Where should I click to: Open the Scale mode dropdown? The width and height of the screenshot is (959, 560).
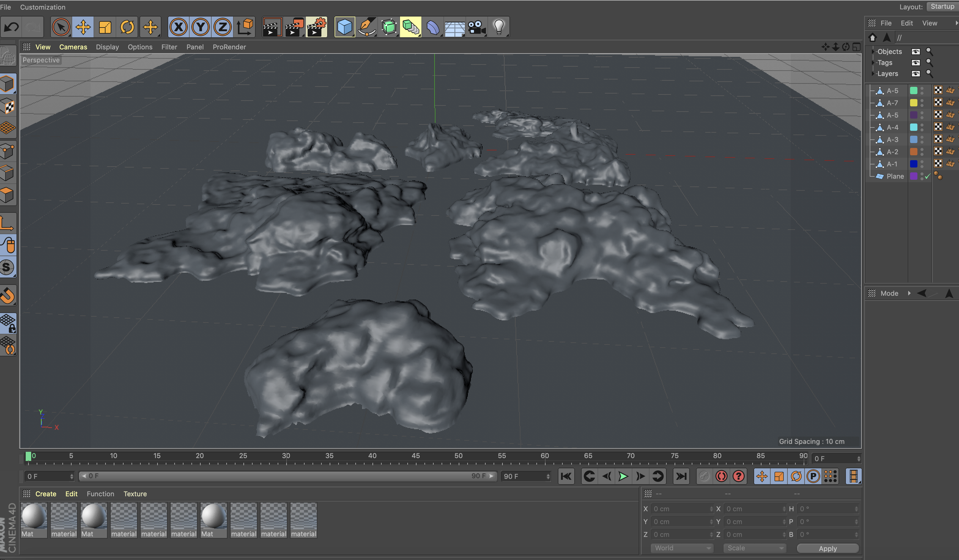click(755, 548)
